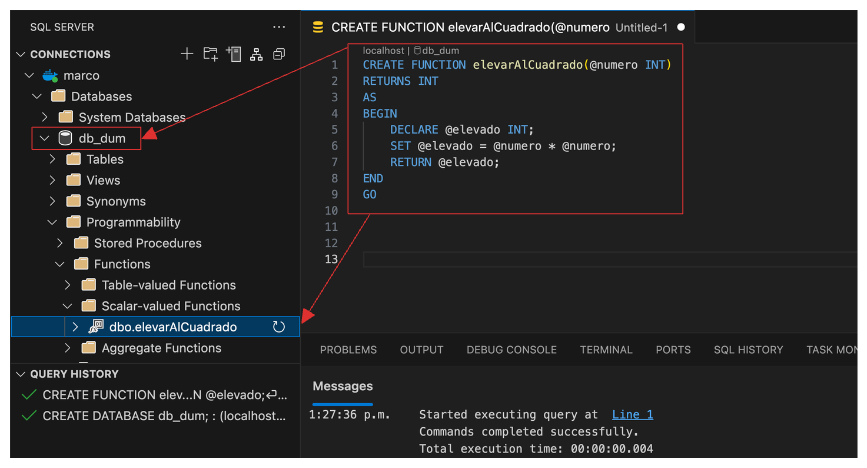Click the marco server Docker icon
The height and width of the screenshot is (468, 867).
(50, 75)
